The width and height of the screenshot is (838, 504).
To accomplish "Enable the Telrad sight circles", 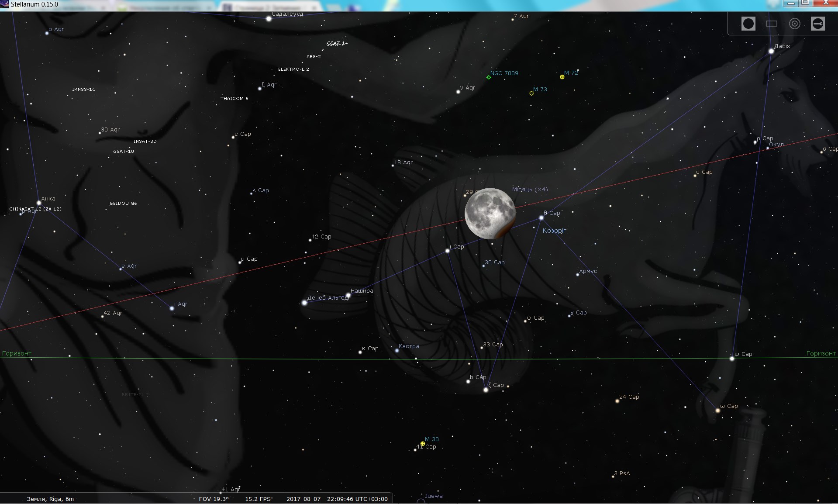I will point(795,24).
